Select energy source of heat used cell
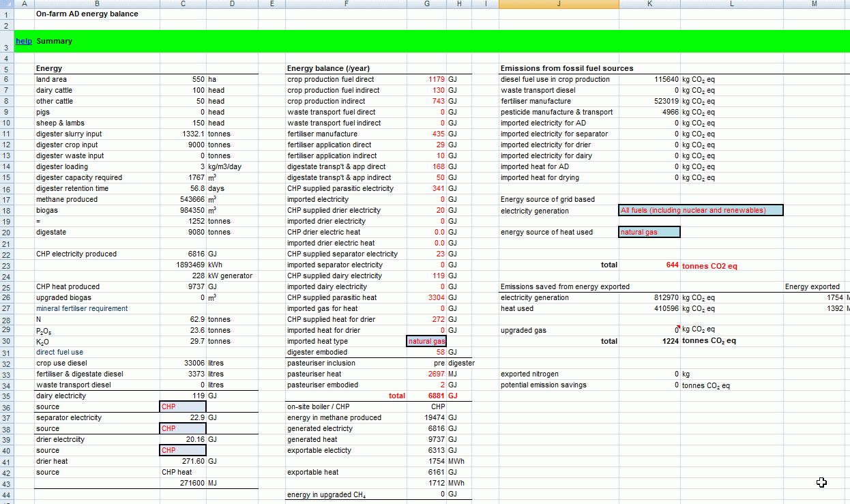The width and height of the screenshot is (850, 504). (649, 232)
